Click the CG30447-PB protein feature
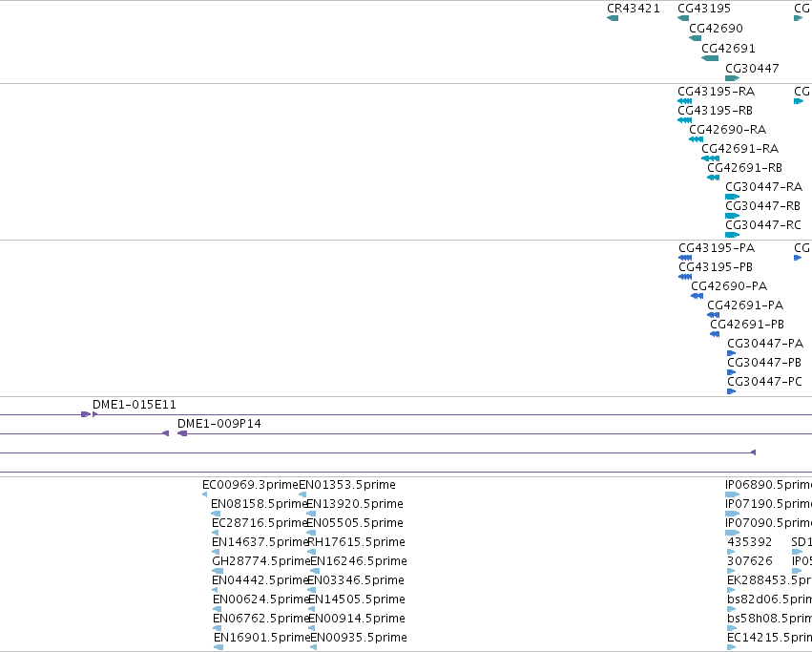Screen dimensions: 812x652 [731, 372]
